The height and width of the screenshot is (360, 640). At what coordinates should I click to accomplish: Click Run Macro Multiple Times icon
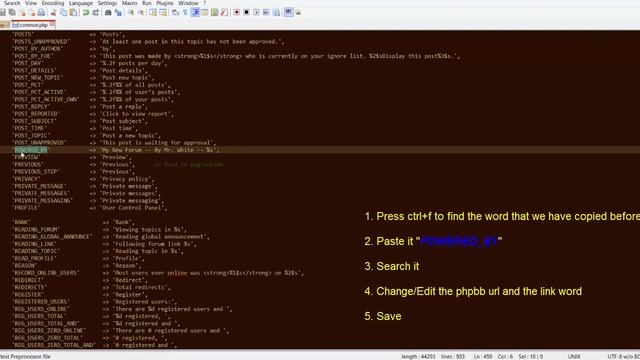coord(266,13)
